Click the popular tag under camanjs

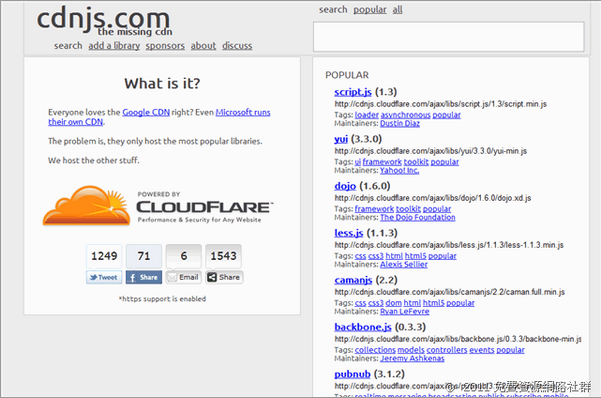coord(460,303)
